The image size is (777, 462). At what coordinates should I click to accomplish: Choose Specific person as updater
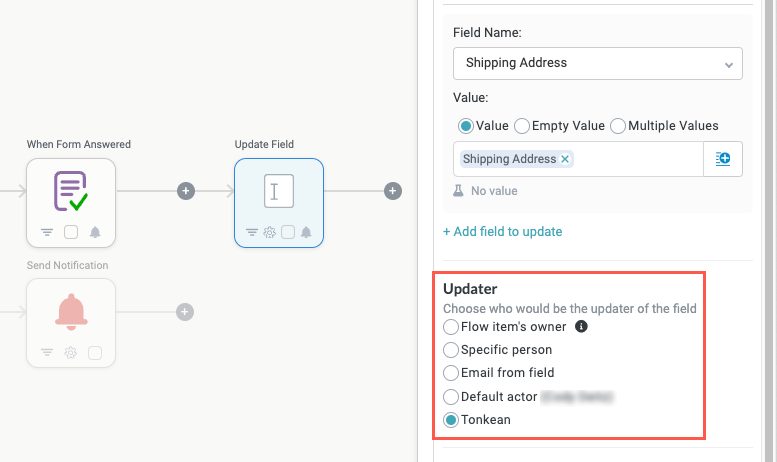click(x=450, y=350)
